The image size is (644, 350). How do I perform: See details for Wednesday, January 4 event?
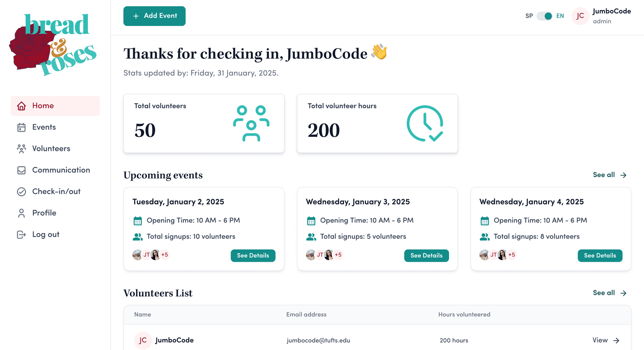600,255
